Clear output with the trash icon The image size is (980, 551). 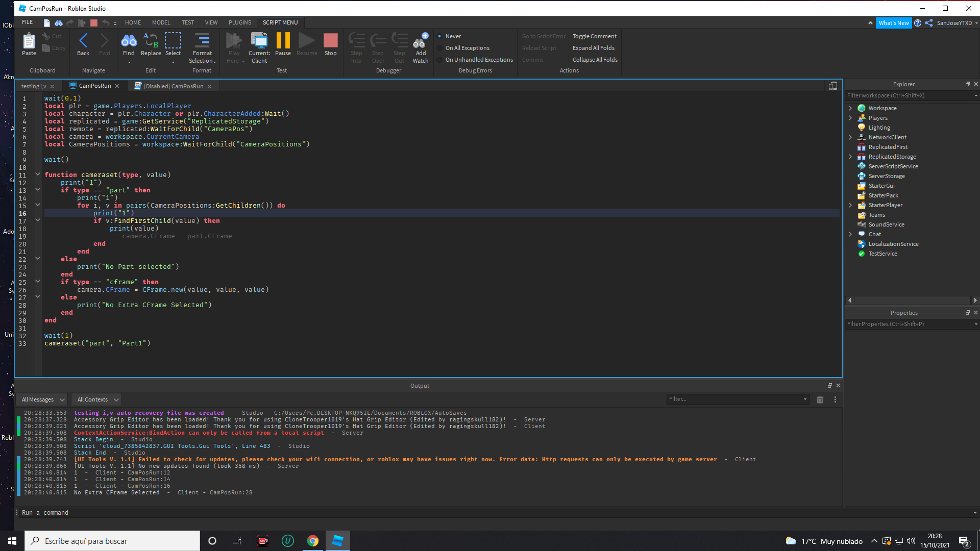pos(820,399)
